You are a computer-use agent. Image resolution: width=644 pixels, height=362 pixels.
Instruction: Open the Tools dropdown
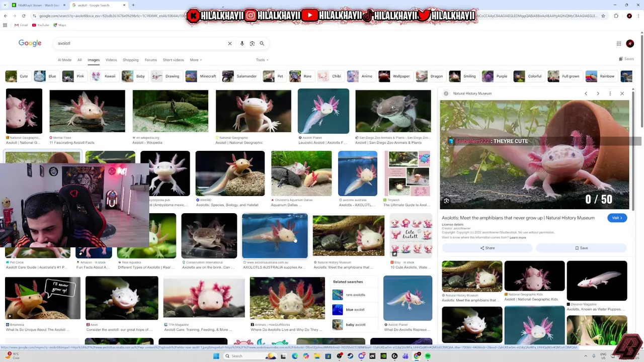point(262,60)
